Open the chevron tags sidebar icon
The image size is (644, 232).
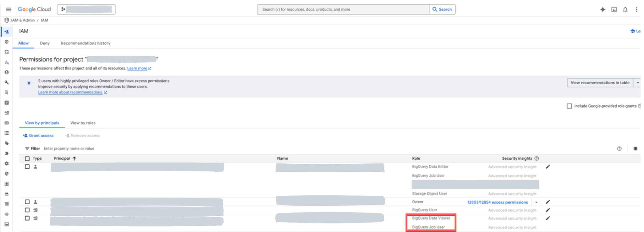tap(7, 153)
